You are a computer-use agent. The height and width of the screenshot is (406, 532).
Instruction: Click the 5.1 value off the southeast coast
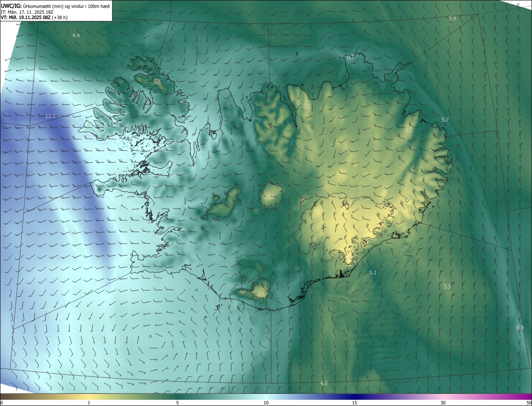(x=373, y=272)
